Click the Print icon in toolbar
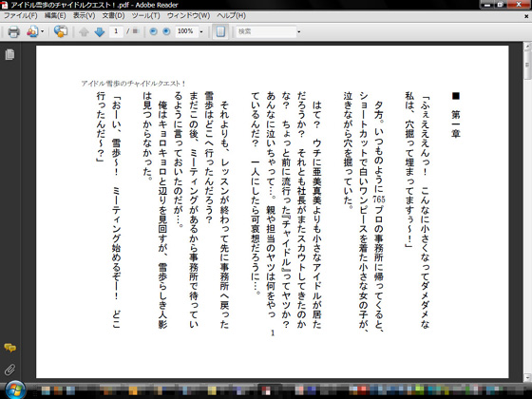The height and width of the screenshot is (399, 532). coord(14,32)
